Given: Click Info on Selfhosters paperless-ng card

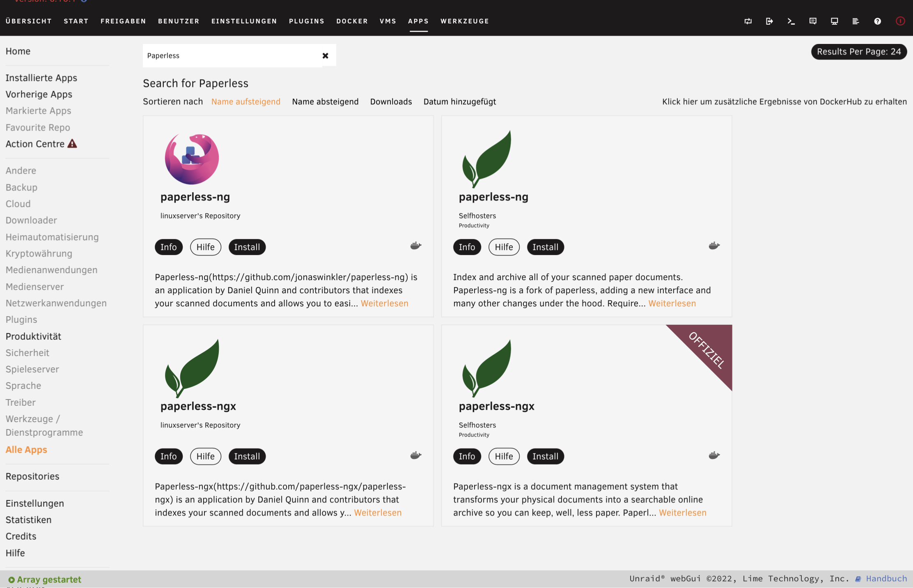Looking at the screenshot, I should (x=467, y=247).
